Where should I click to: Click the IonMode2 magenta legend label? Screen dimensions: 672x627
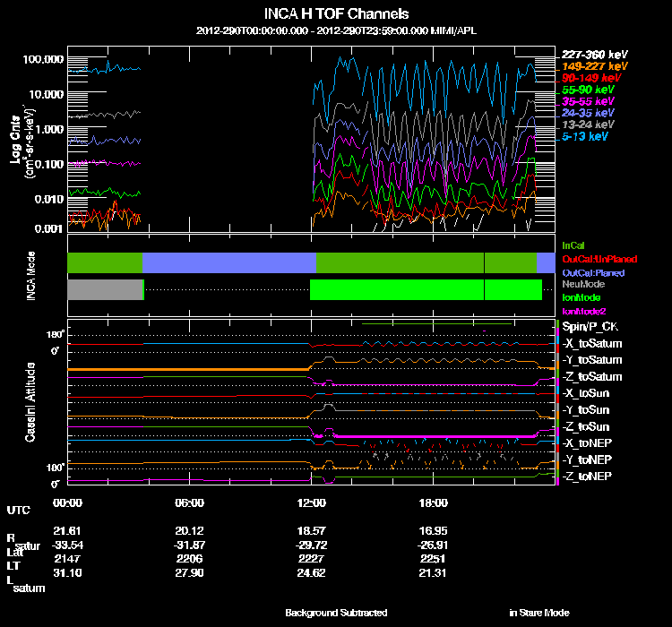(582, 310)
